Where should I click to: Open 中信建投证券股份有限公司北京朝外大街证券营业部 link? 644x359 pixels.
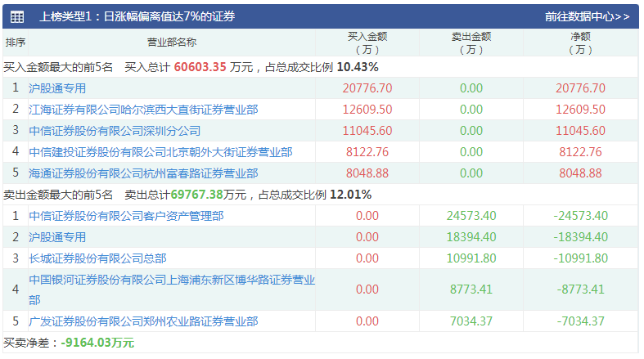[x=160, y=152]
